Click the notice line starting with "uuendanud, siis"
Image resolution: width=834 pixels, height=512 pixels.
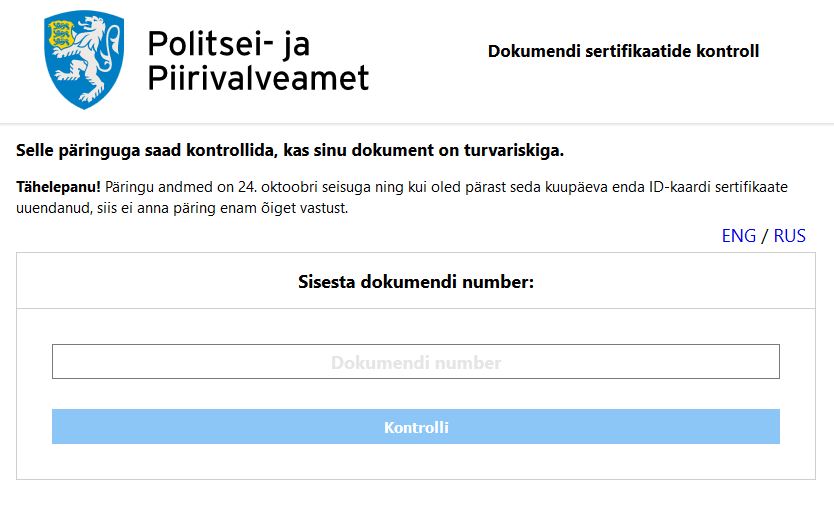click(182, 208)
